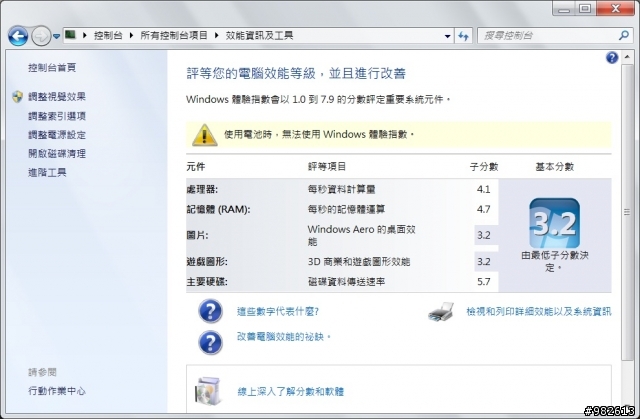Close the window with red X
Screen dimensions: 640x419
[616, 8]
